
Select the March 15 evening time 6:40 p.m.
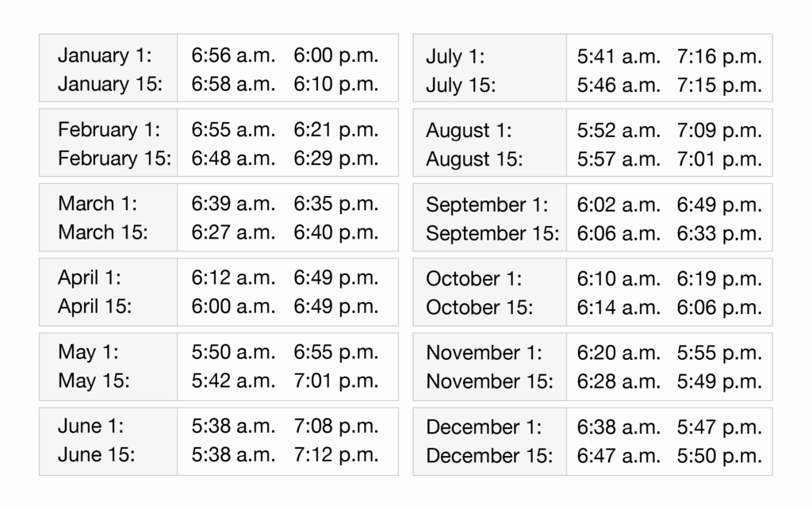click(x=336, y=232)
